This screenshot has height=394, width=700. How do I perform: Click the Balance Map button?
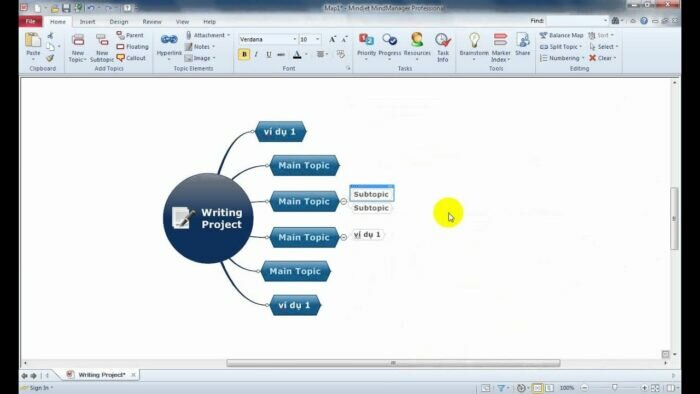(x=561, y=35)
